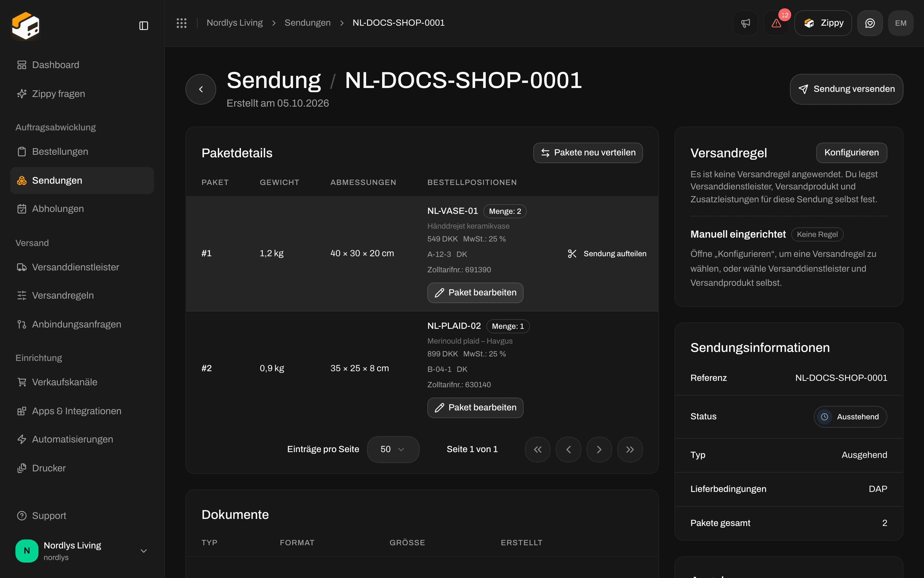Open Verkaufskanäle in sidebar
The image size is (924, 578).
point(82,382)
